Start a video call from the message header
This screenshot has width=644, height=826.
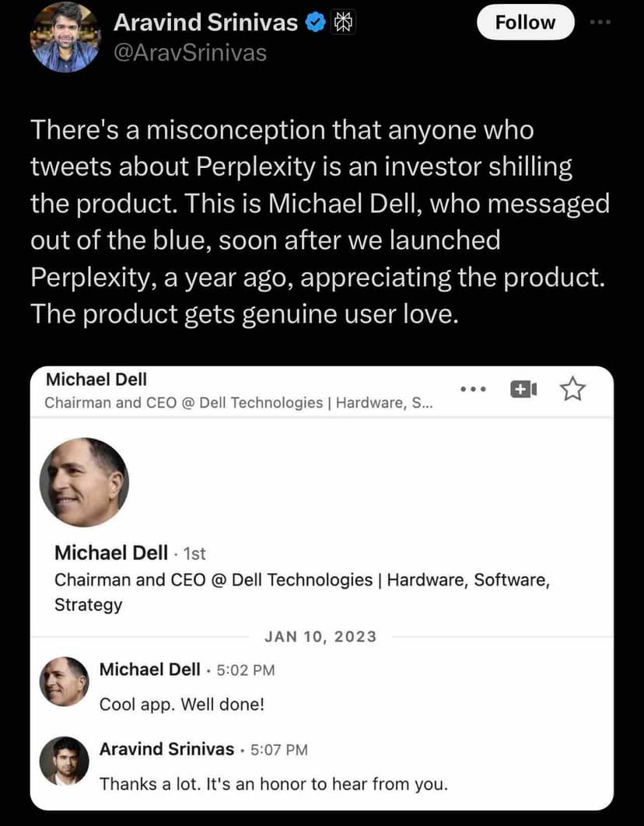point(524,390)
